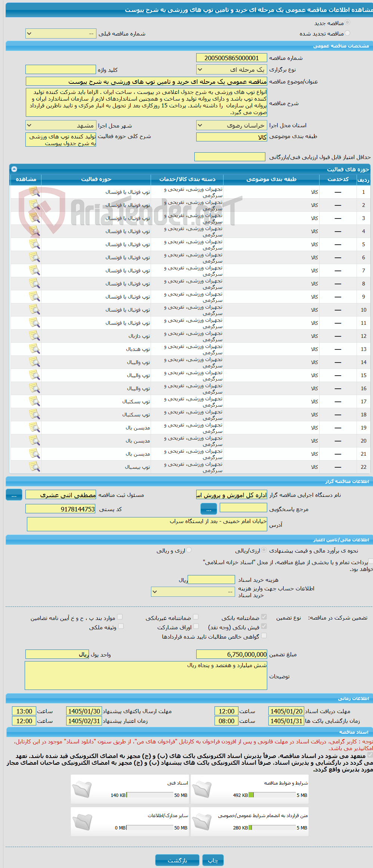The width and height of the screenshot is (373, 868).
Task: Sort by the دسته بندی کالا/خدمات column header
Action: [x=187, y=179]
